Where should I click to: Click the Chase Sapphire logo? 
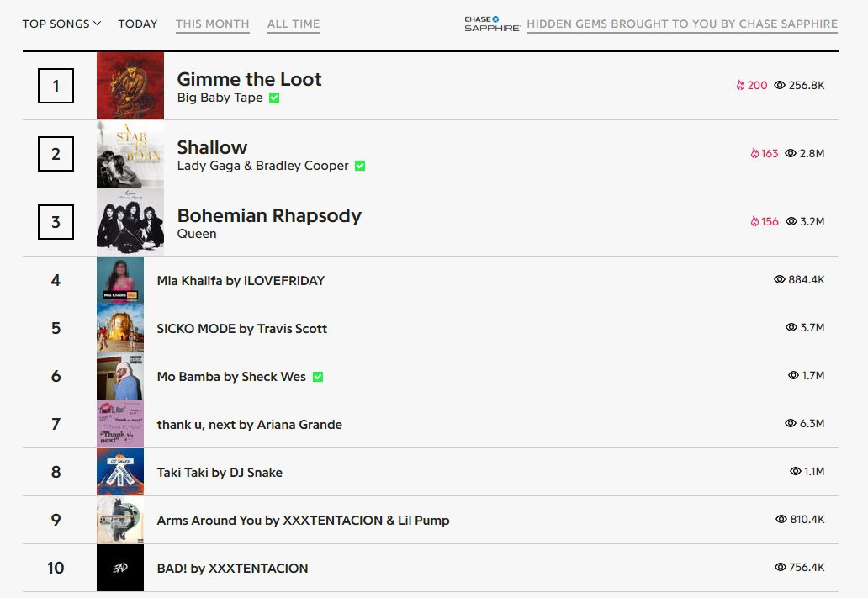tap(492, 24)
